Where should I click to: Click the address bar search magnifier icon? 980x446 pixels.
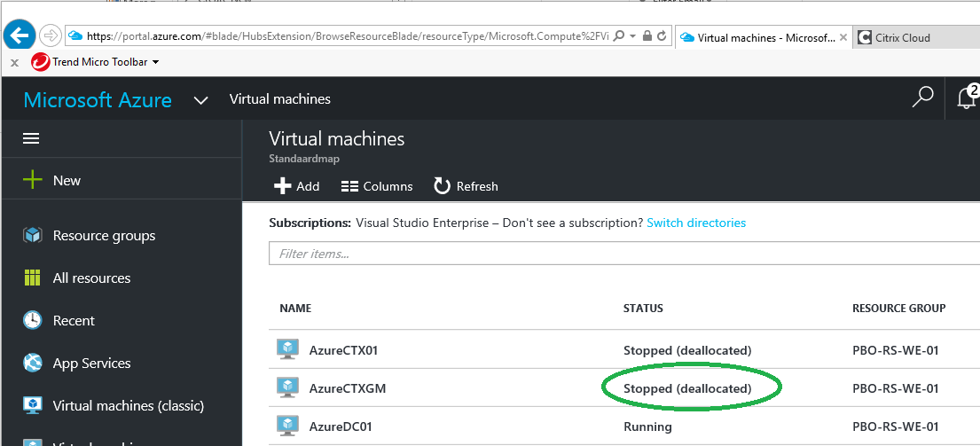pyautogui.click(x=619, y=36)
